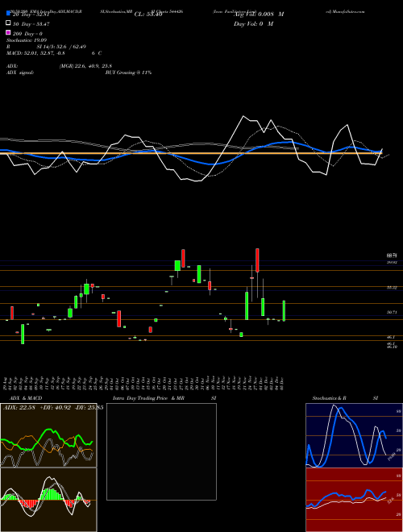The image size is (403, 532).
Task: Click the blue 20 Day legend swatch
Action: 8,14
